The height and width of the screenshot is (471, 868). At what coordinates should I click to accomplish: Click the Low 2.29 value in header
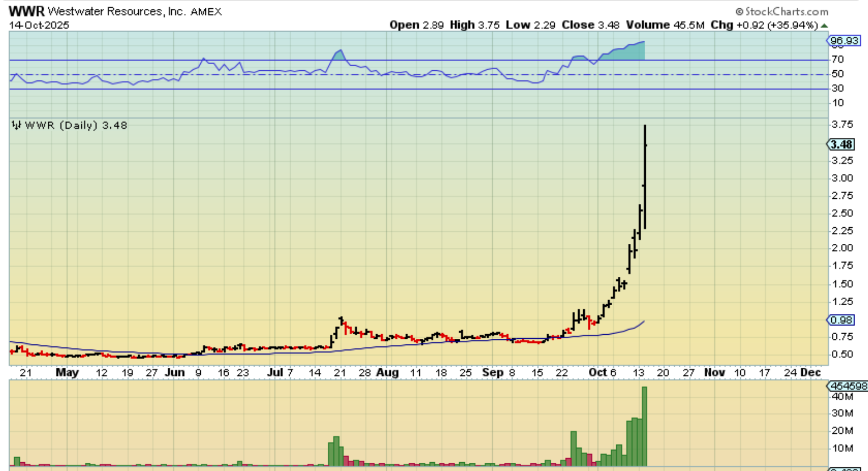click(x=530, y=25)
